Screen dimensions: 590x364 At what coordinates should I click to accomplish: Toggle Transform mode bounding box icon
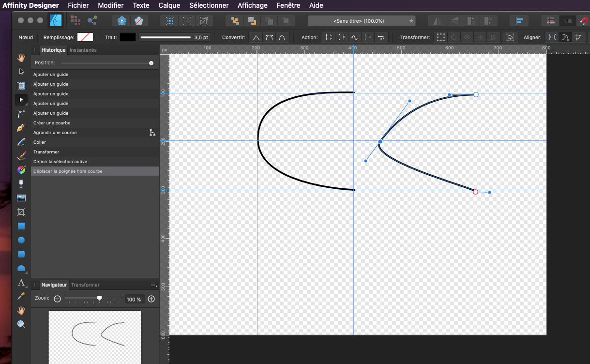coord(440,37)
